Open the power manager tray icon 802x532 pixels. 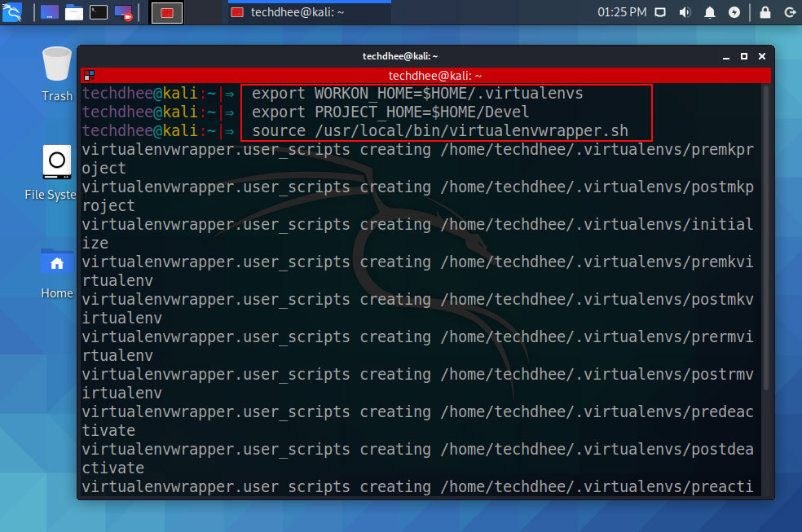tap(734, 12)
